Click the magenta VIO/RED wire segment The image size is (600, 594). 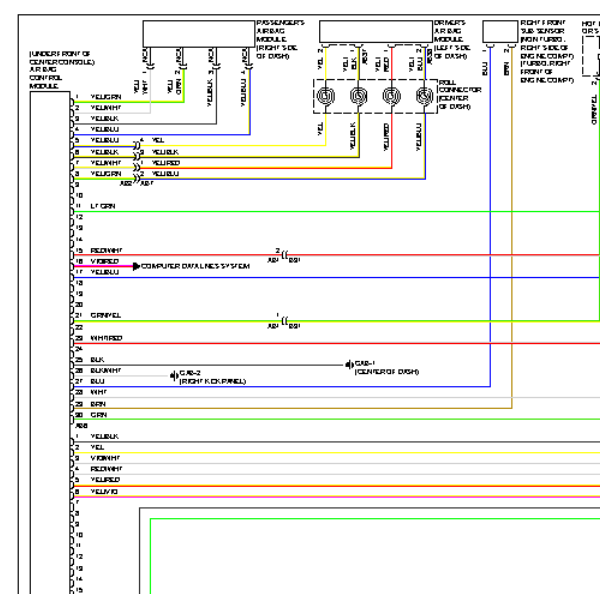[x=103, y=266]
